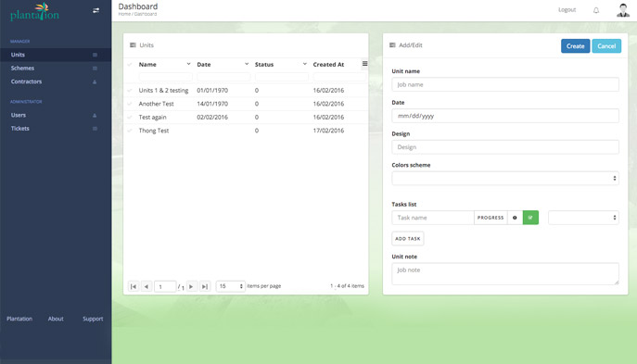This screenshot has width=637, height=364.
Task: Focus the Unit name field
Action: coord(505,84)
